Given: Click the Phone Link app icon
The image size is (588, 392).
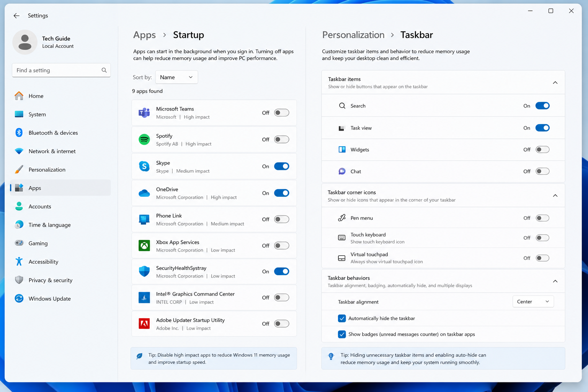Looking at the screenshot, I should 144,219.
